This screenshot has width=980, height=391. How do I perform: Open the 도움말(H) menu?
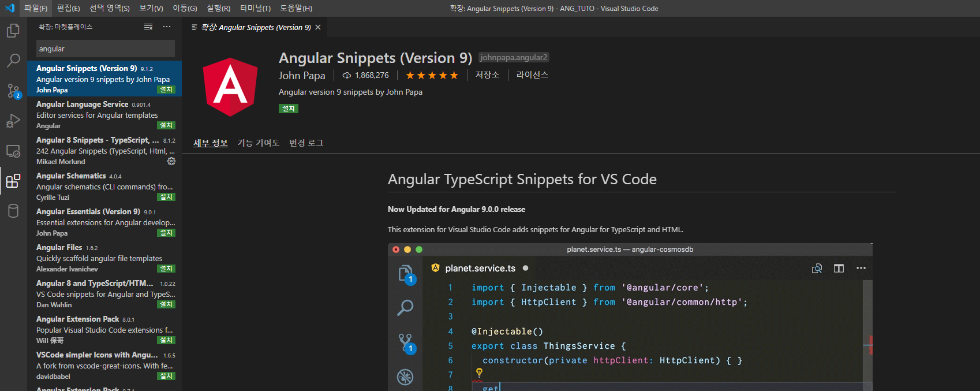296,8
